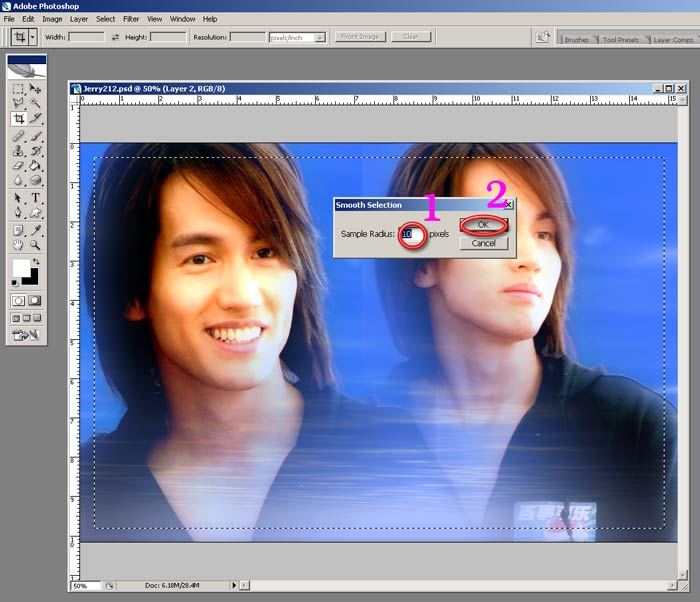Swap Width and Height values icon
This screenshot has width=700, height=602.
[x=115, y=38]
